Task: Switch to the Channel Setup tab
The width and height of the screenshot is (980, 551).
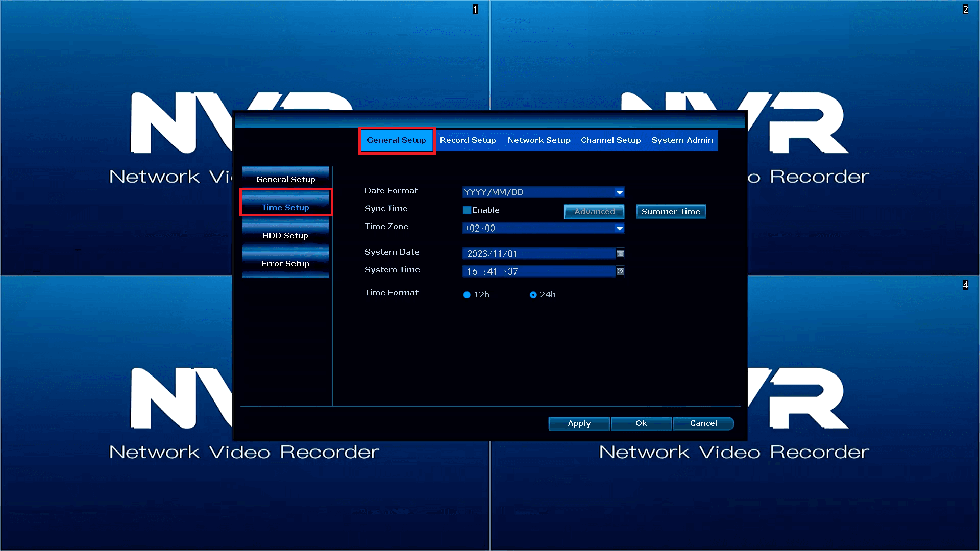Action: (610, 140)
